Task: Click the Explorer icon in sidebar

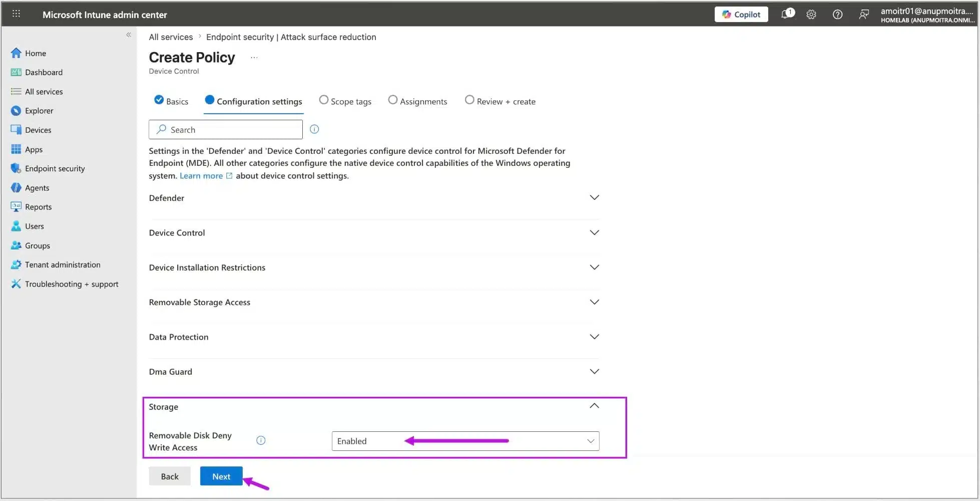Action: pos(16,111)
